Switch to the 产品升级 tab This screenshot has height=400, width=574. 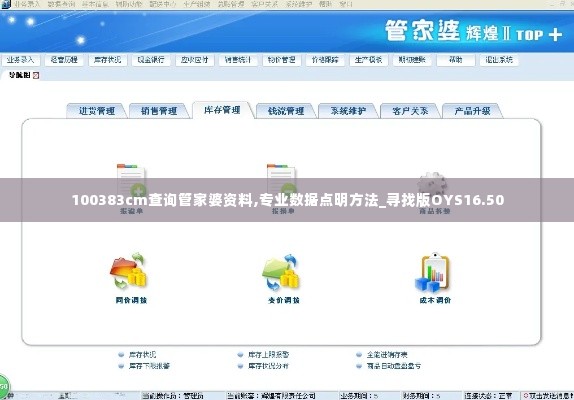click(x=472, y=111)
